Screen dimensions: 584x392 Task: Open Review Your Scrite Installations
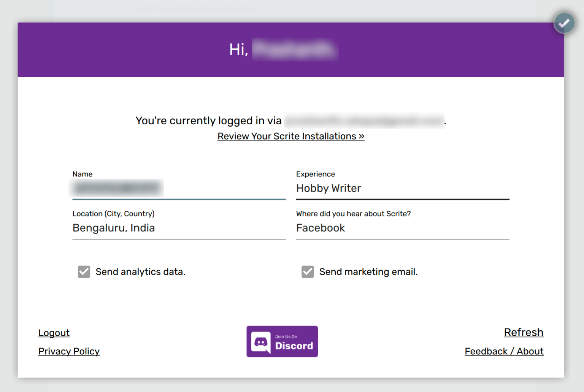290,136
